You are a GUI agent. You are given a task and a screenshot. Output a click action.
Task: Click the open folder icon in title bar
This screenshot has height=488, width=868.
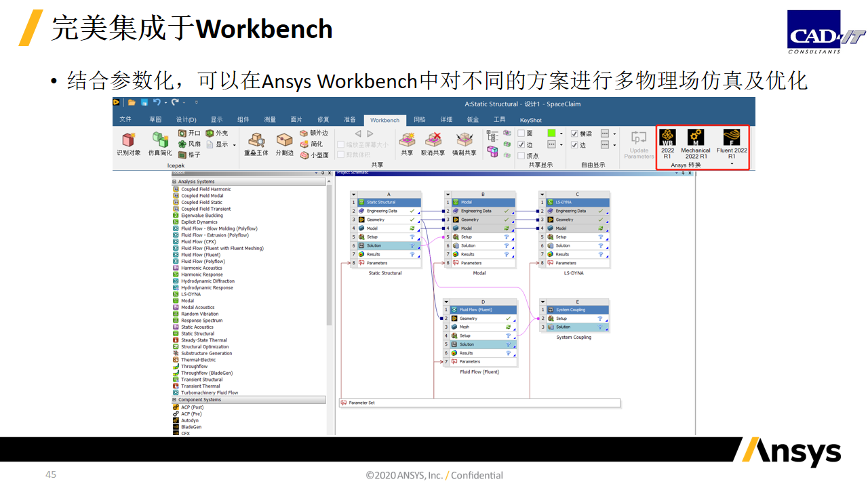click(132, 102)
